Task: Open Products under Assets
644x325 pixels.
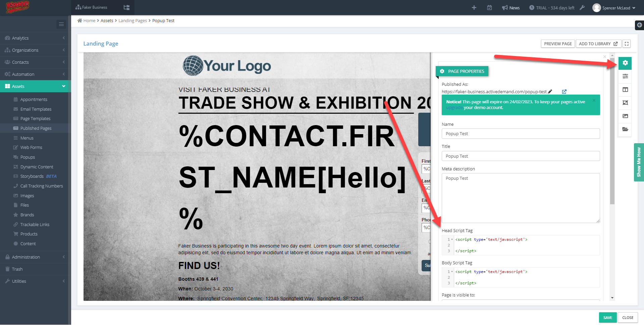Action: (29, 234)
